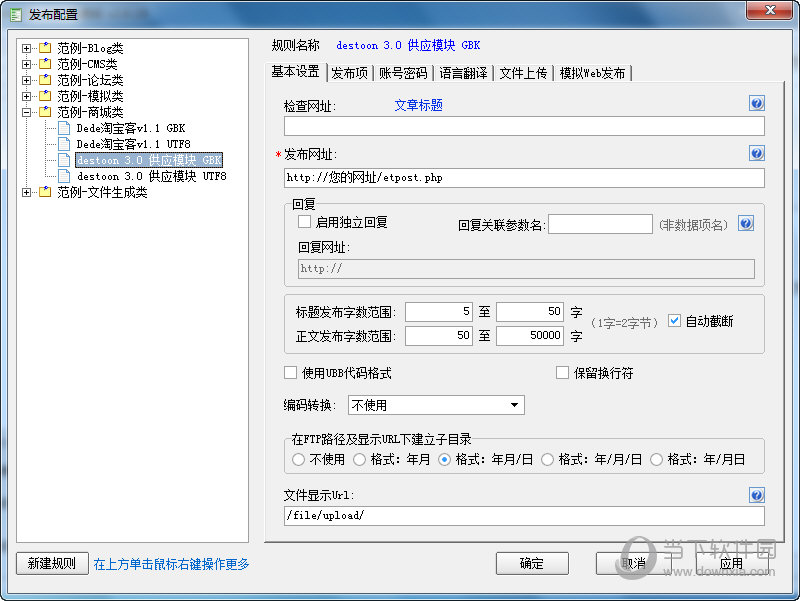Click 在上方单击鼠标右键操作更多 link
The image size is (800, 601).
click(x=171, y=564)
